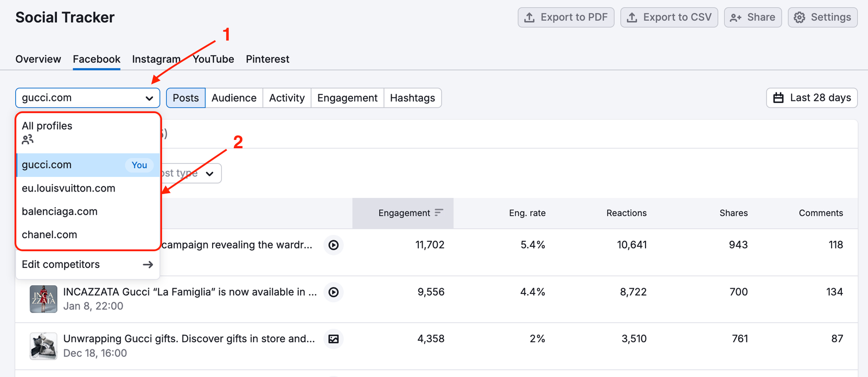
Task: Click image icon on Unwrapping Gucci gifts post
Action: 334,339
